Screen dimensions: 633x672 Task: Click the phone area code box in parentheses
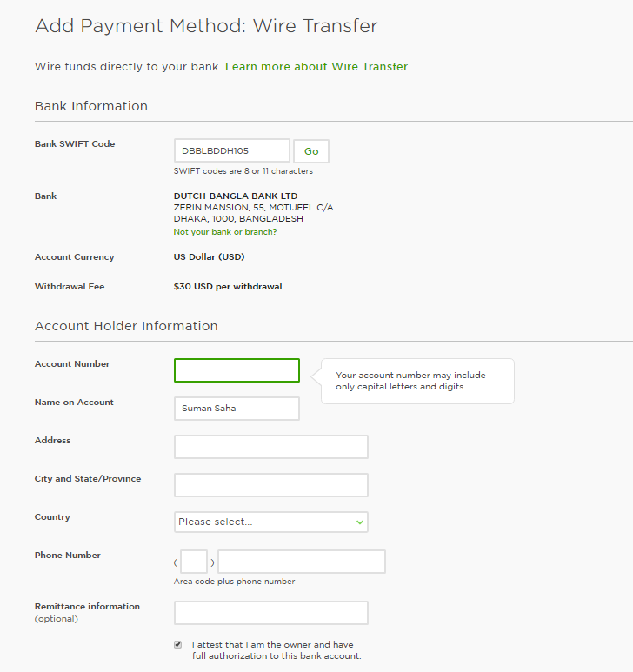194,562
